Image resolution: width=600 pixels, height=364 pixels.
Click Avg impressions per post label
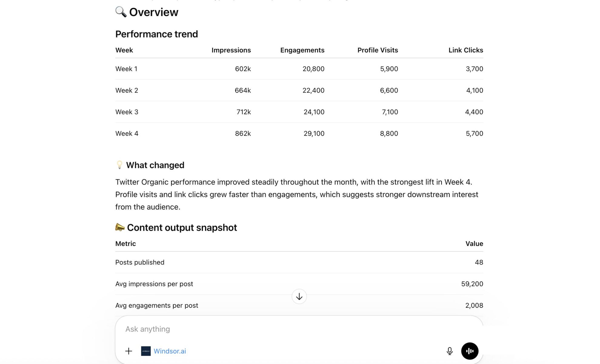[154, 284]
